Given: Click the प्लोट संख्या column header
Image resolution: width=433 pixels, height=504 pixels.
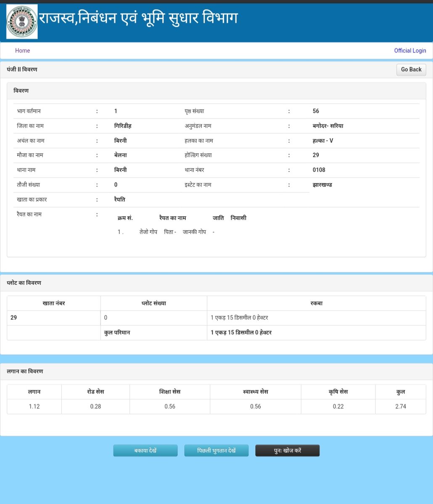Looking at the screenshot, I should click(154, 303).
